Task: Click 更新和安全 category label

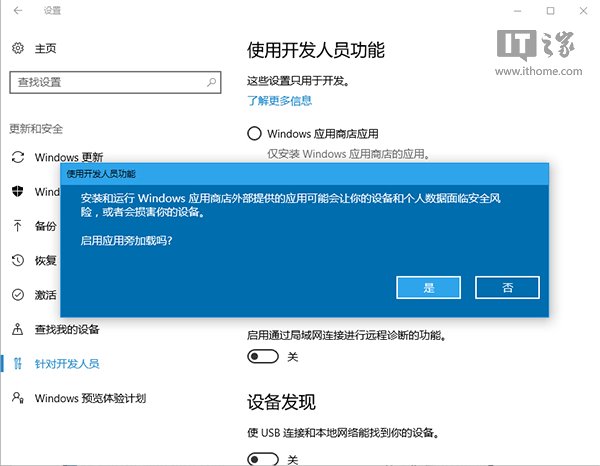Action: pos(36,129)
